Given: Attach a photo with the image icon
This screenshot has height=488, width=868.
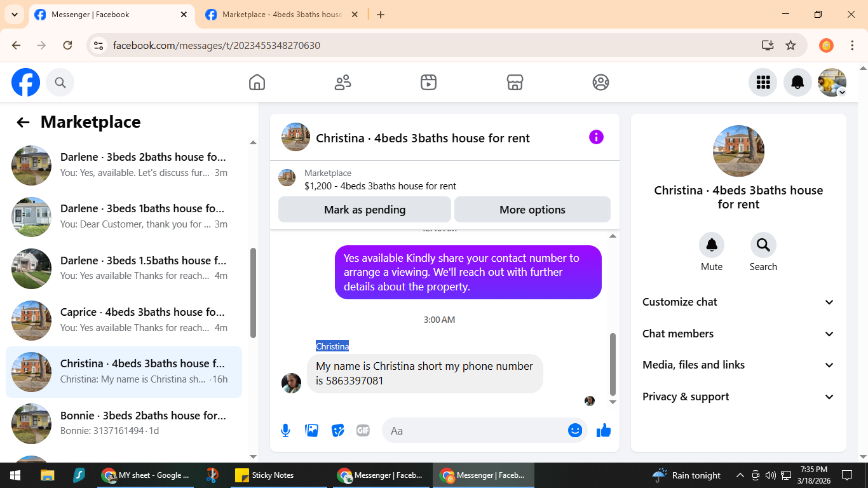Looking at the screenshot, I should point(311,431).
